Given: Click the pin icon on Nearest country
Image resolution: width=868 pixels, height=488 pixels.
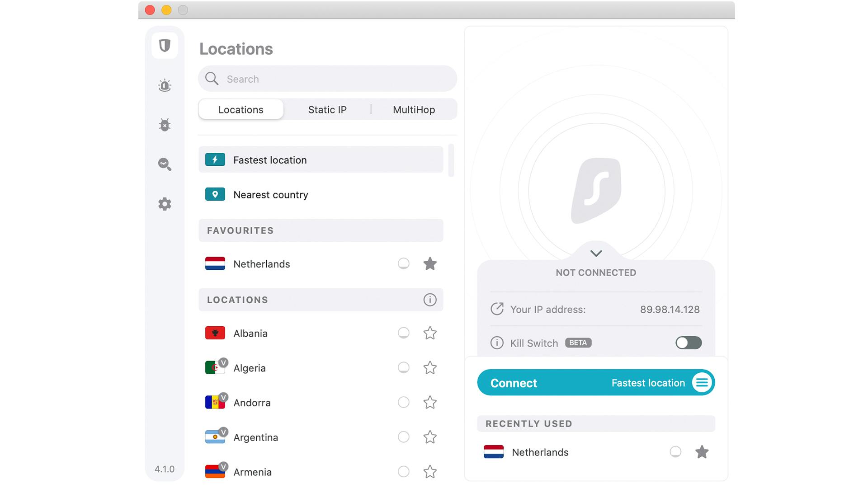Looking at the screenshot, I should [215, 194].
